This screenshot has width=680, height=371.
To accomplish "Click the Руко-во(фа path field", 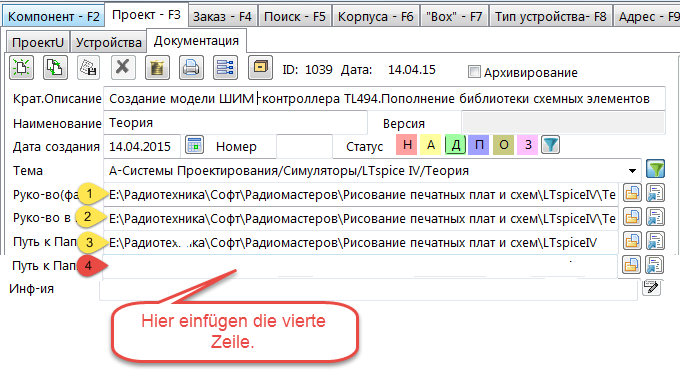I will click(x=361, y=194).
